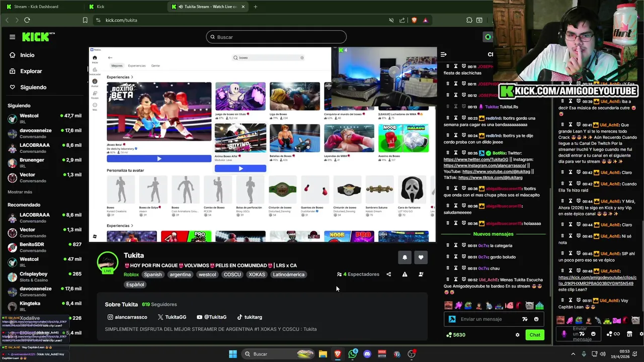Screen dimensions: 644x362
Task: Click the 619 Seguidores text
Action: tap(159, 305)
